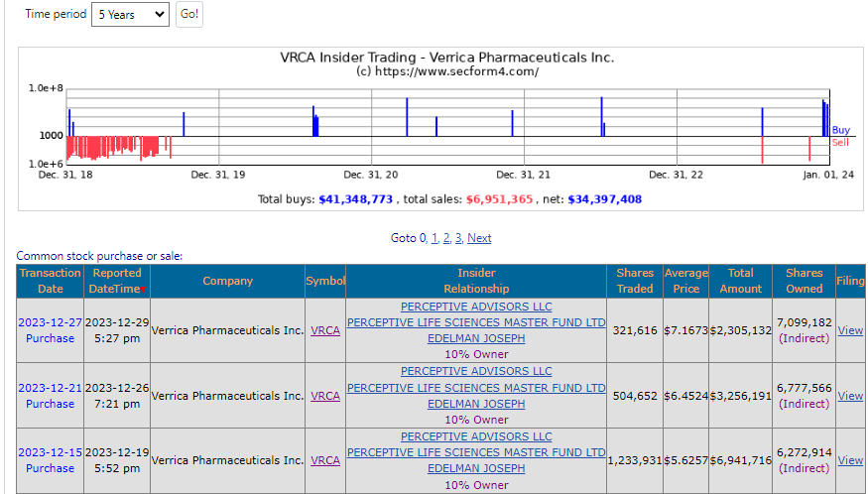Open PERCEPTIVE ADVISORS LLC in the 2023-12-15 row
The width and height of the screenshot is (868, 494).
[x=476, y=436]
